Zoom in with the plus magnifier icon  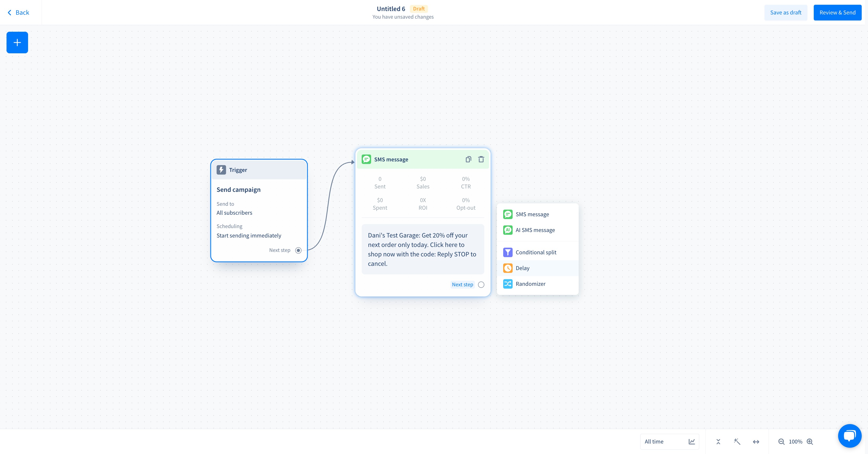pyautogui.click(x=810, y=441)
